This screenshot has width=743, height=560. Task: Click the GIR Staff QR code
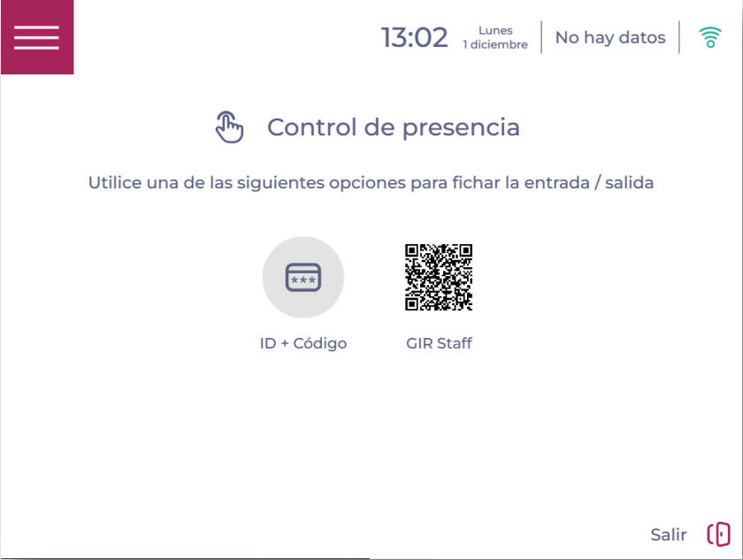[x=439, y=277]
